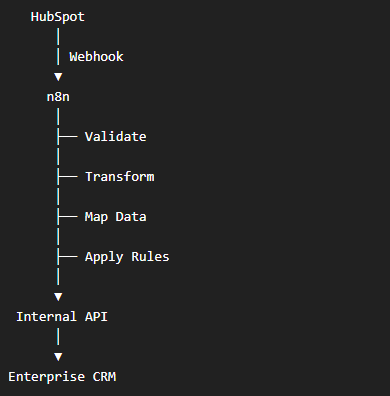The image size is (390, 396).
Task: Select the n8n node label
Action: point(58,97)
